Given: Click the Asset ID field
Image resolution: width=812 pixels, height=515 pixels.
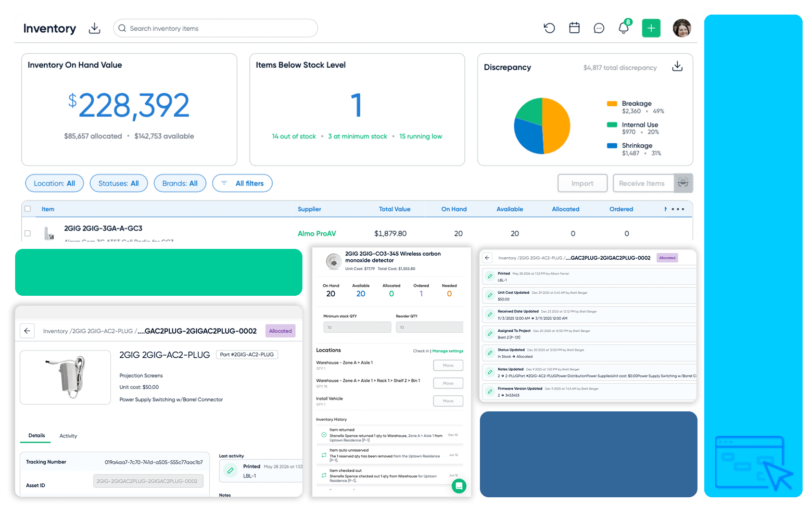Looking at the screenshot, I should [148, 481].
